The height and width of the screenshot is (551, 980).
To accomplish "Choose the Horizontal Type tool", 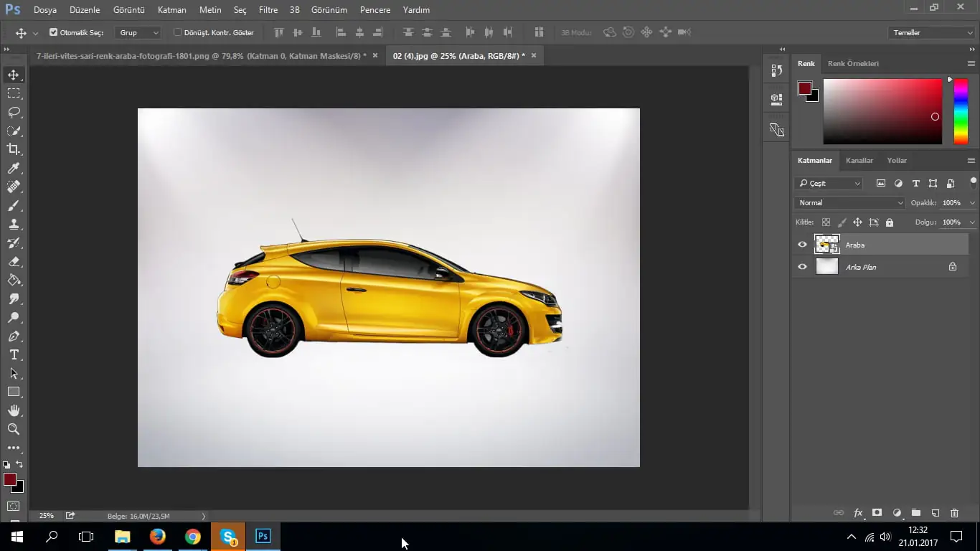I will [14, 354].
